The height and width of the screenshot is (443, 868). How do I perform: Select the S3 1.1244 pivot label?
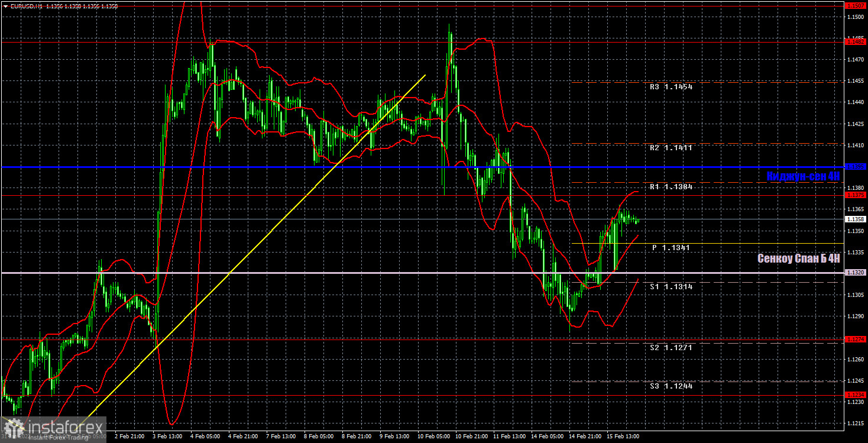[x=671, y=386]
